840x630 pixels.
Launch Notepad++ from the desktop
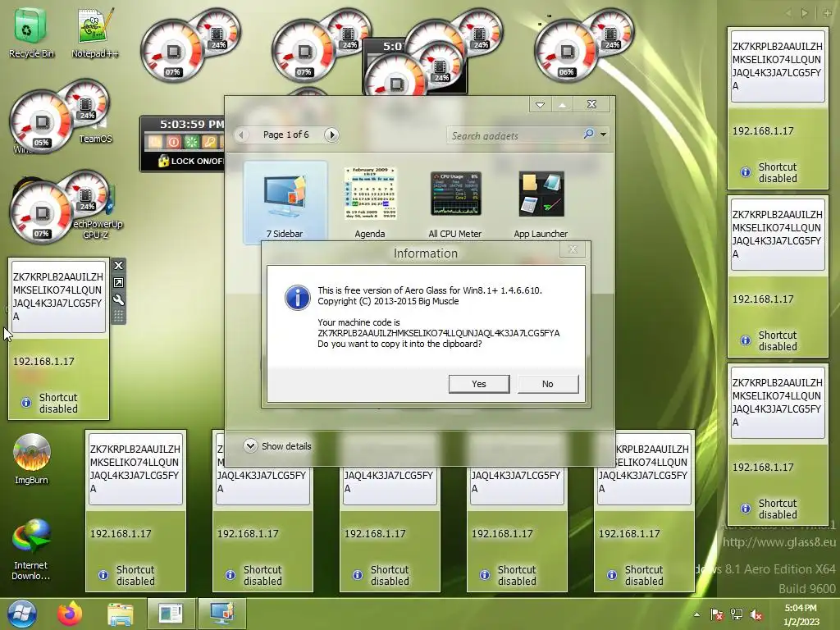point(95,33)
